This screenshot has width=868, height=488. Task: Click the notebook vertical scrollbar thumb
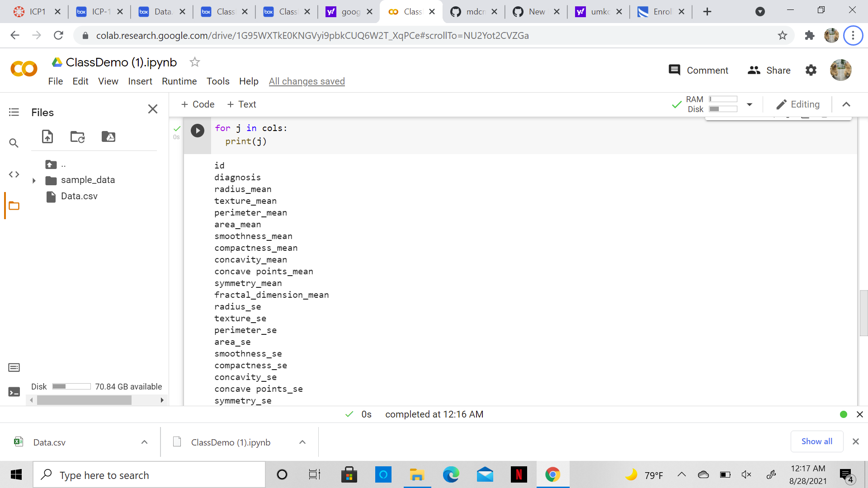pos(863,313)
